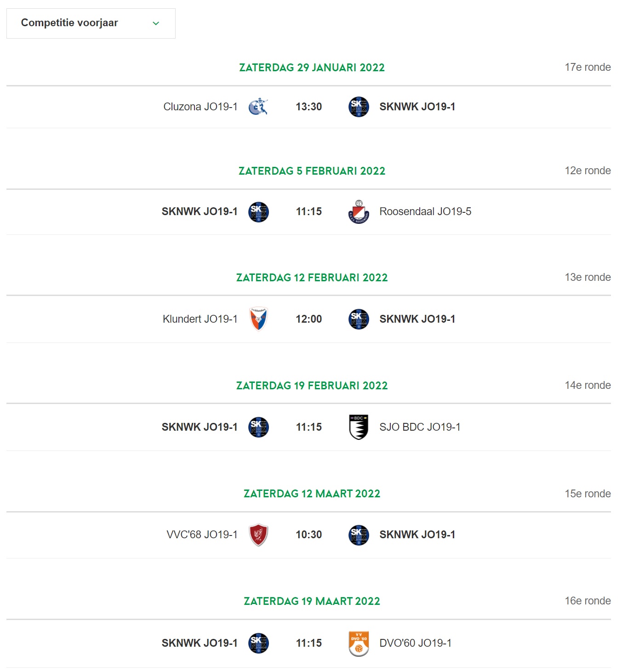The width and height of the screenshot is (622, 672).
Task: Click the dropdown chevron arrow
Action: [x=156, y=23]
